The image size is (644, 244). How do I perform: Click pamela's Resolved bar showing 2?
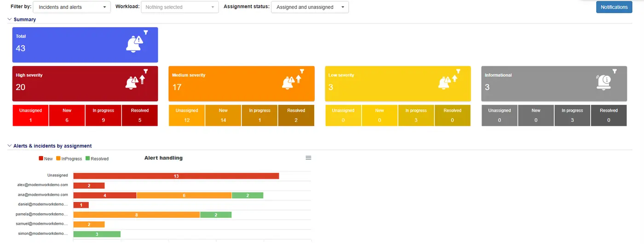point(216,215)
